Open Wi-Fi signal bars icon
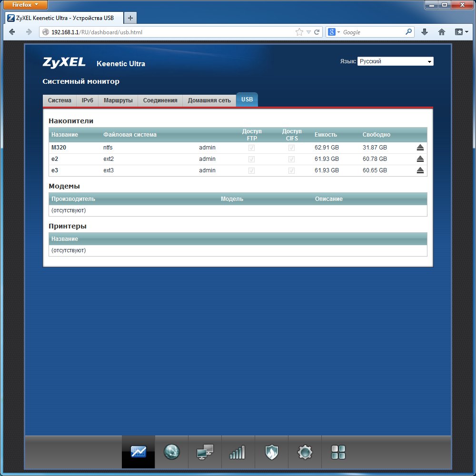This screenshot has height=476, width=476. (x=238, y=452)
